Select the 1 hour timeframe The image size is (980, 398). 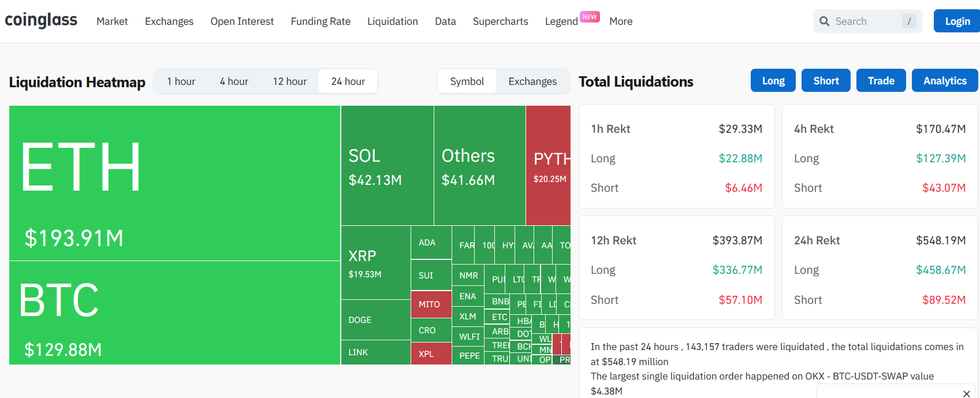click(x=181, y=81)
